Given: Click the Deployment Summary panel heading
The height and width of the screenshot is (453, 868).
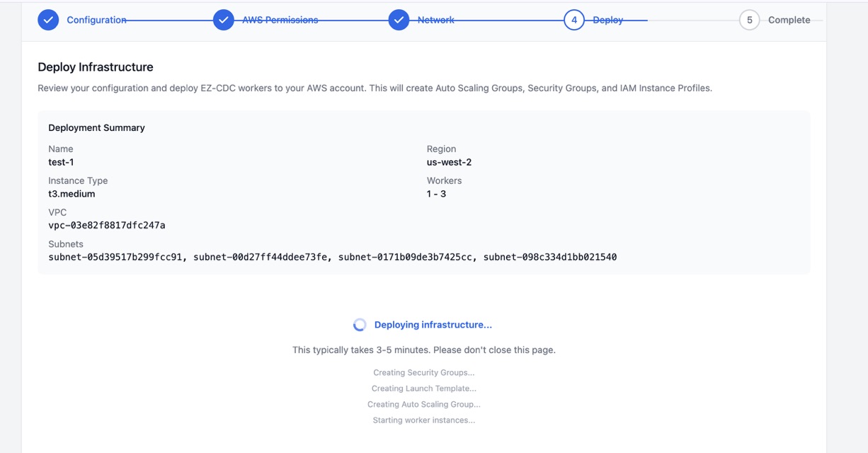Looking at the screenshot, I should pos(96,127).
